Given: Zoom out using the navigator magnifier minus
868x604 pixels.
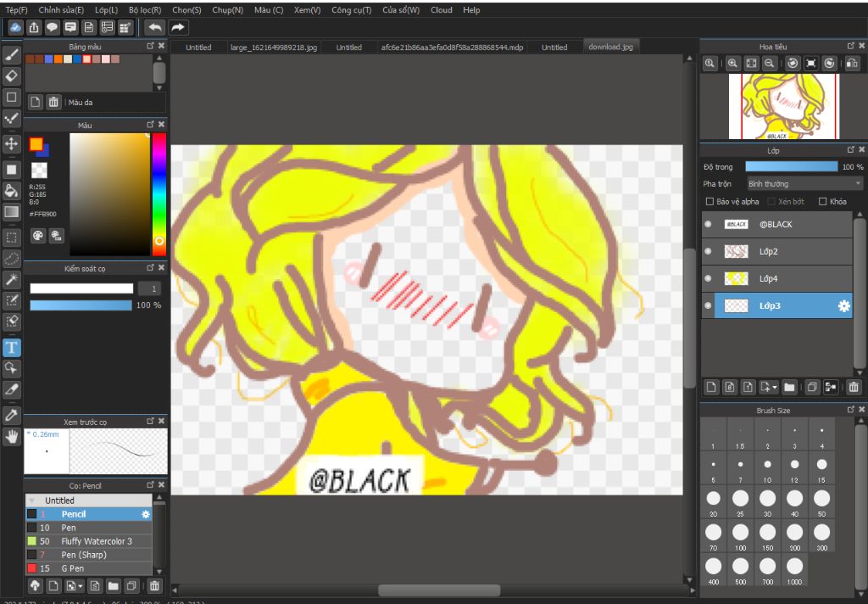Looking at the screenshot, I should pyautogui.click(x=770, y=63).
